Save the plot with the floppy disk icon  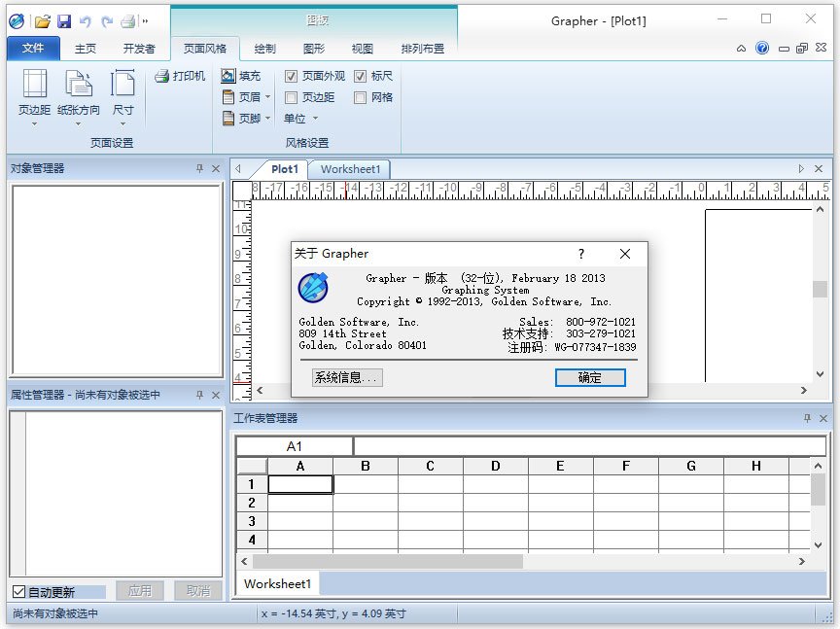point(64,21)
